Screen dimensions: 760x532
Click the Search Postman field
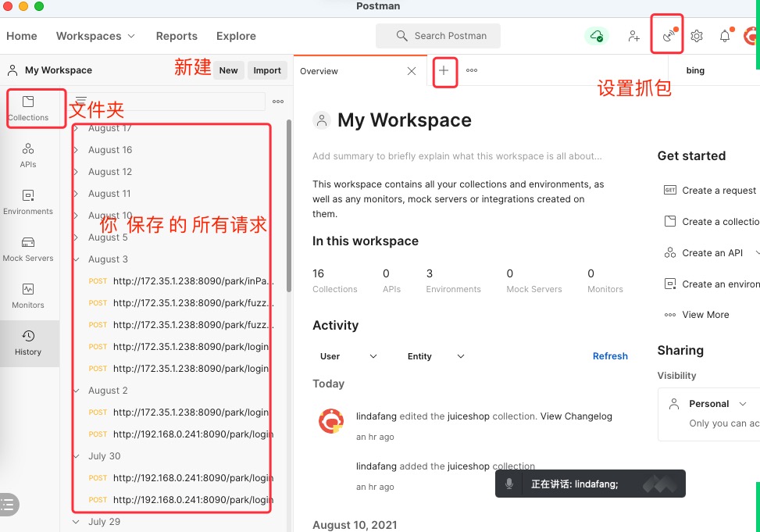coord(438,36)
